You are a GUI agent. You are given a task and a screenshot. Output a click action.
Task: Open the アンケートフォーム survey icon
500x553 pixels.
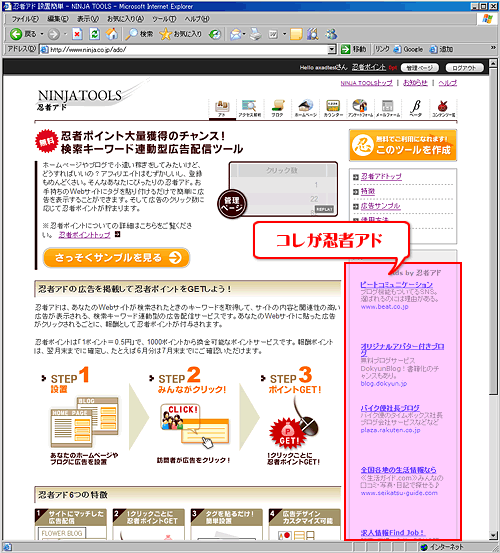coord(360,108)
